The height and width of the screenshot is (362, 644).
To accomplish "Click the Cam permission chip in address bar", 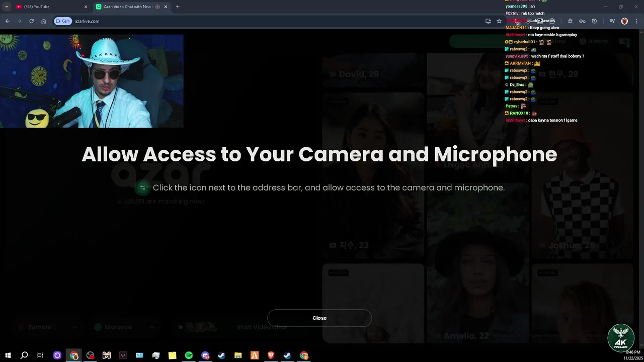I will coord(63,21).
